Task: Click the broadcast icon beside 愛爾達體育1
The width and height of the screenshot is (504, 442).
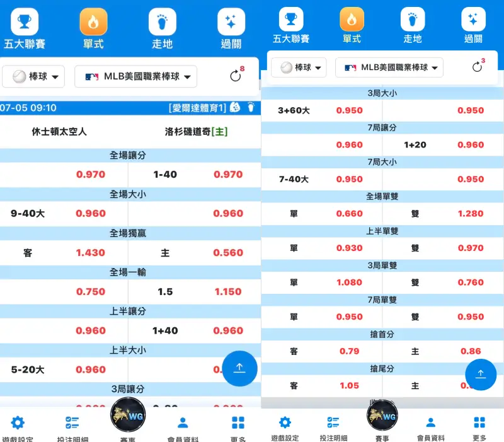Action: pos(234,108)
